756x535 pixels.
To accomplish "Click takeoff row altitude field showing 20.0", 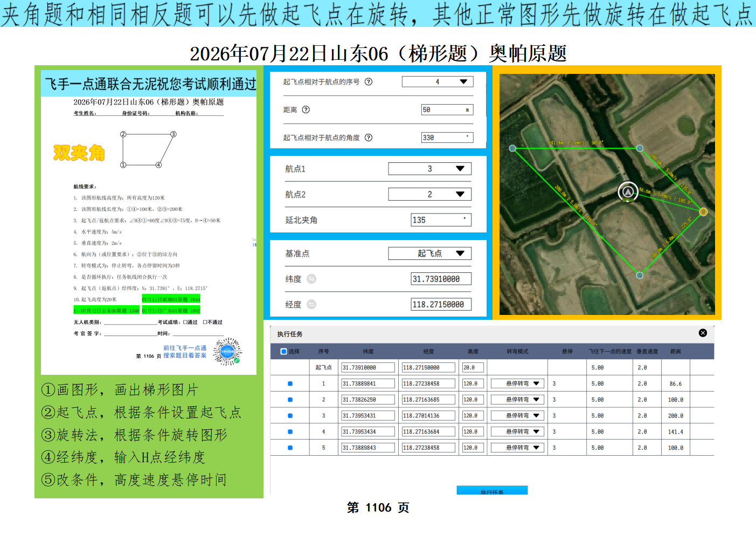I will pyautogui.click(x=473, y=367).
